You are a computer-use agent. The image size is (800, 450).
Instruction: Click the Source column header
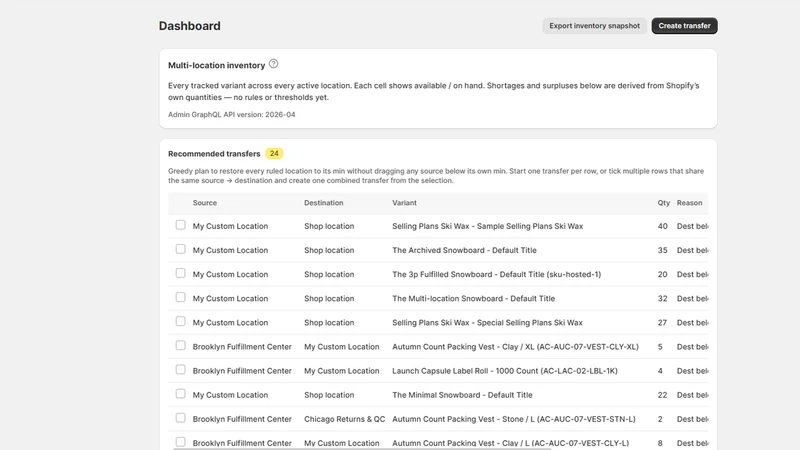tap(205, 203)
